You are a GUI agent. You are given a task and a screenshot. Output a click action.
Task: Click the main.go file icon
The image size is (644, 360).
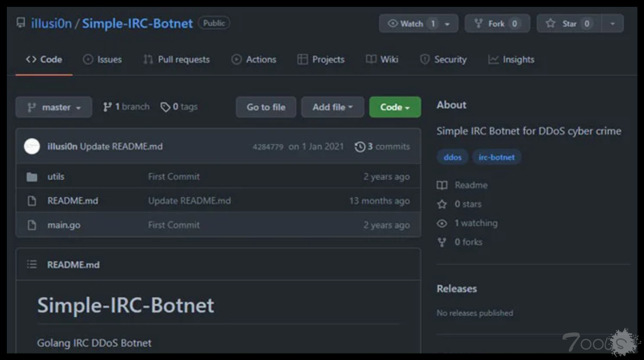[32, 225]
